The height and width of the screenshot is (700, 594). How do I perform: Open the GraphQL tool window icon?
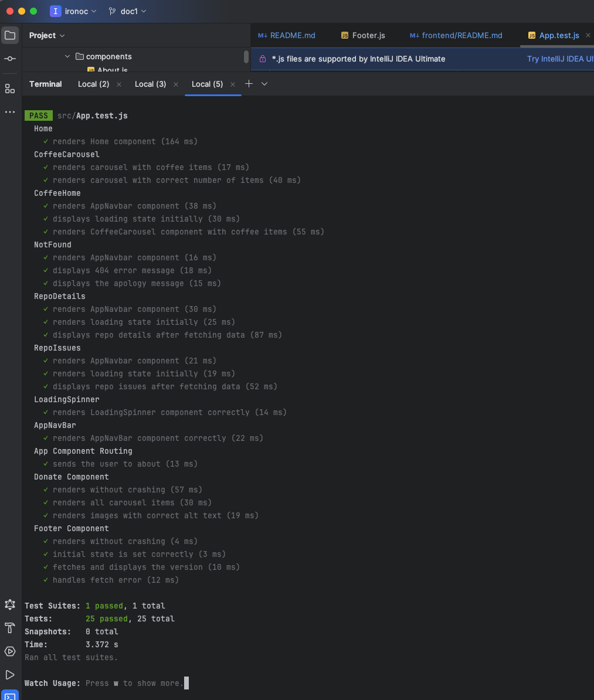coord(10,604)
